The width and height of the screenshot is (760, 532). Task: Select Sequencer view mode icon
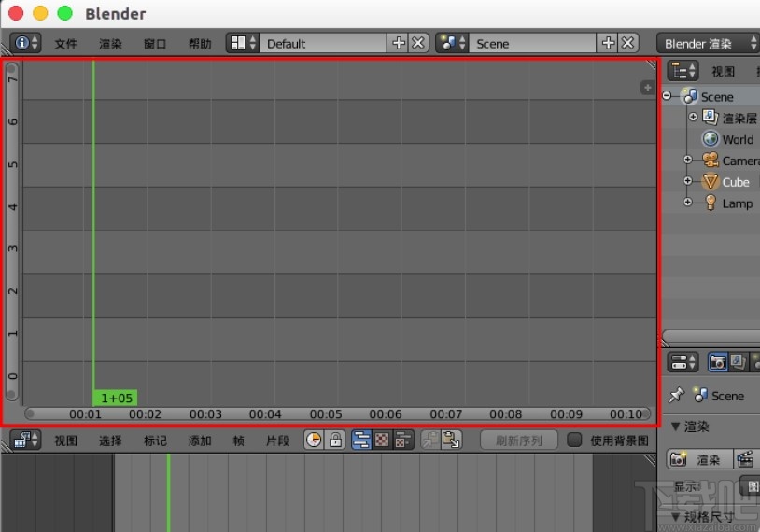(x=361, y=440)
